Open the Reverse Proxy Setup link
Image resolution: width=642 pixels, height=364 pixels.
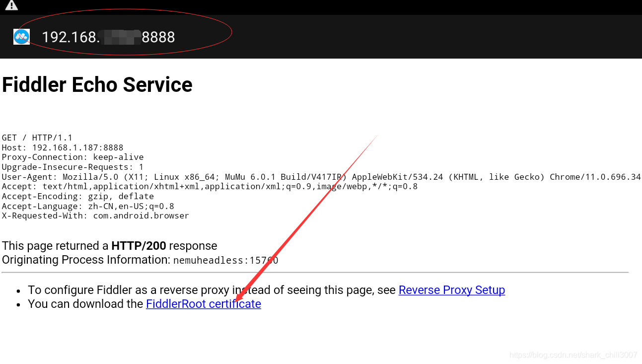(x=452, y=290)
